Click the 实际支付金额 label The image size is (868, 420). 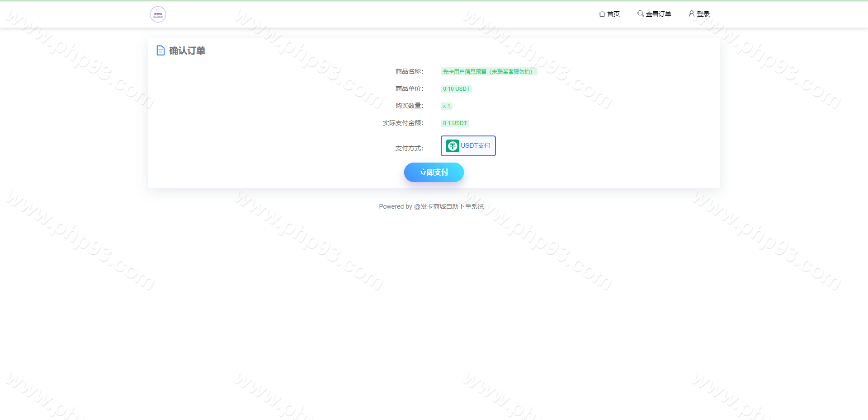403,123
